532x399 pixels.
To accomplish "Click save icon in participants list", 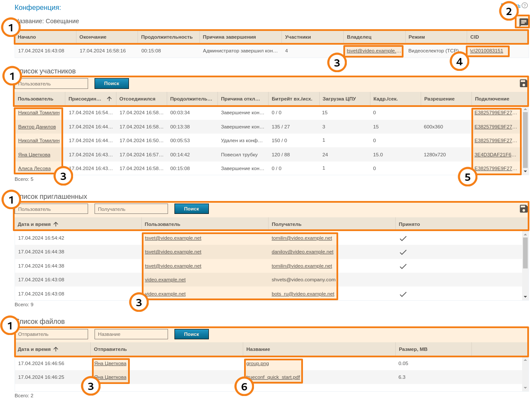I will click(523, 83).
